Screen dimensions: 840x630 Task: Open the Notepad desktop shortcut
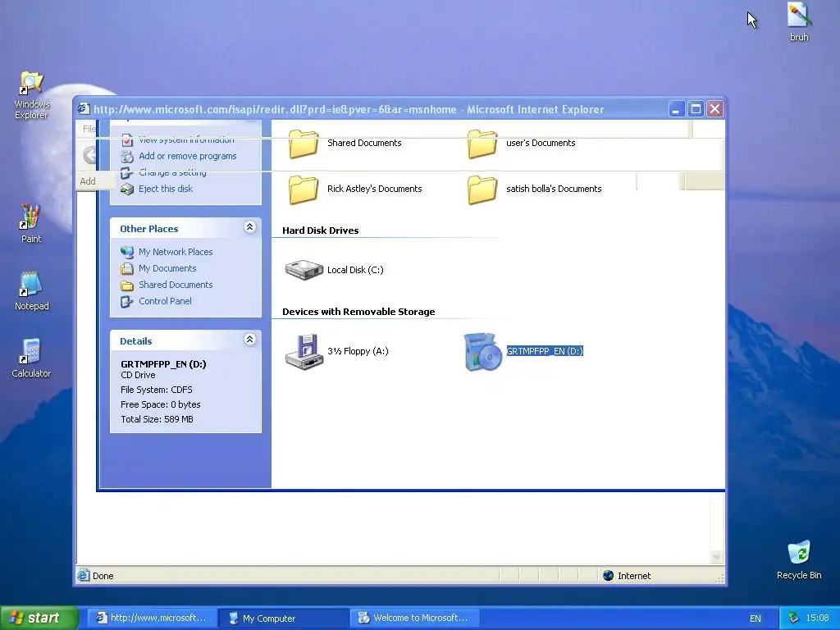point(31,291)
